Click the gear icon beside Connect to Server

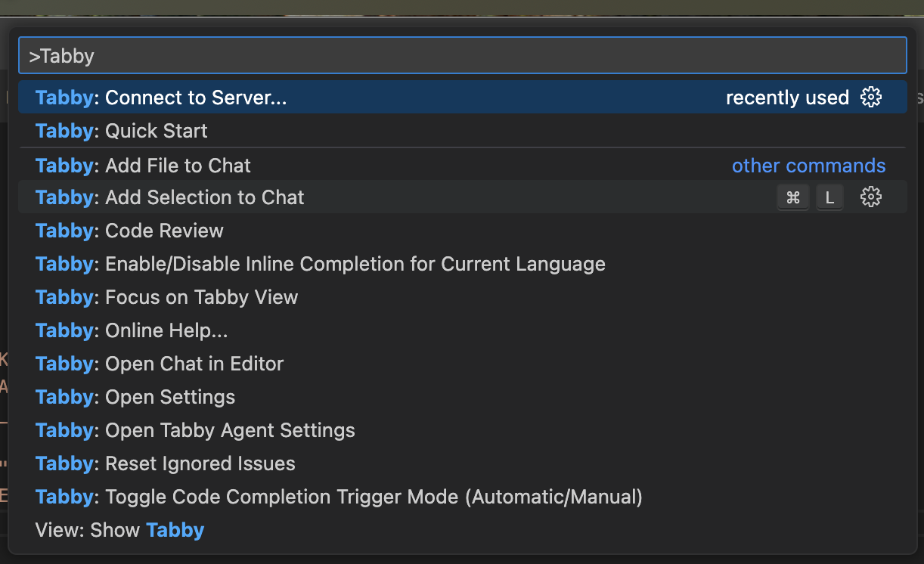point(872,97)
